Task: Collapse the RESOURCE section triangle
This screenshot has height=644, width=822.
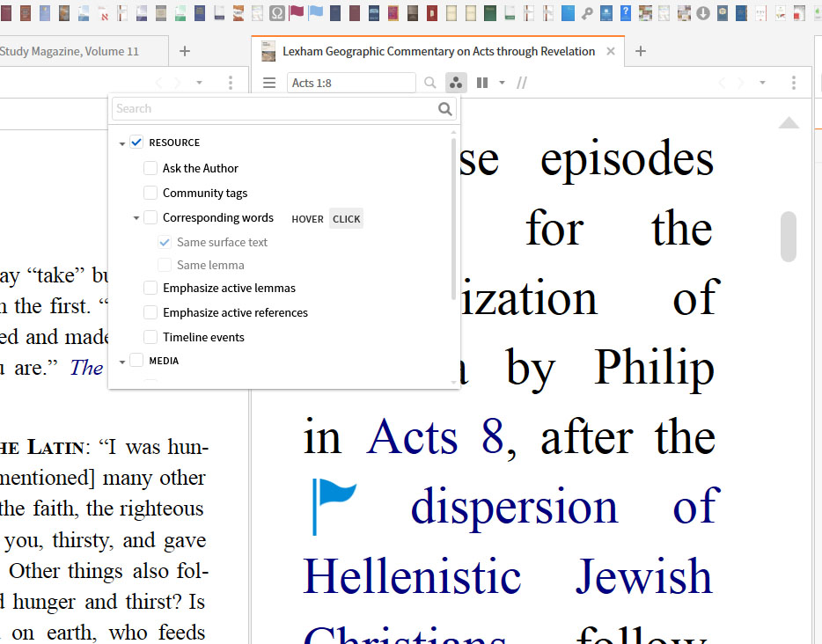Action: click(x=122, y=143)
